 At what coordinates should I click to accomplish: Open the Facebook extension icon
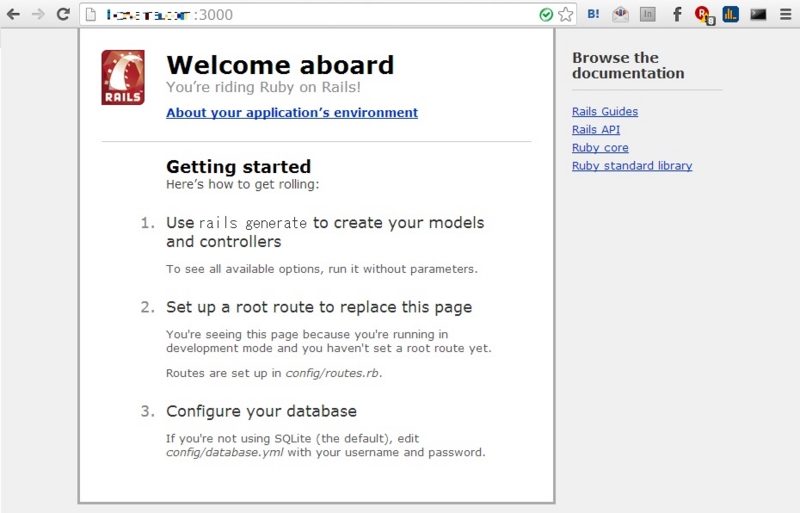tap(677, 14)
